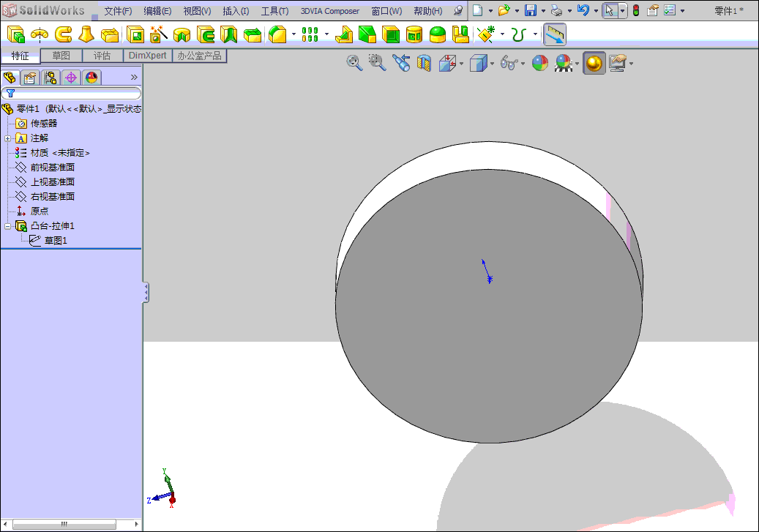This screenshot has height=532, width=759.
Task: Click the Previous View icon
Action: coord(401,63)
